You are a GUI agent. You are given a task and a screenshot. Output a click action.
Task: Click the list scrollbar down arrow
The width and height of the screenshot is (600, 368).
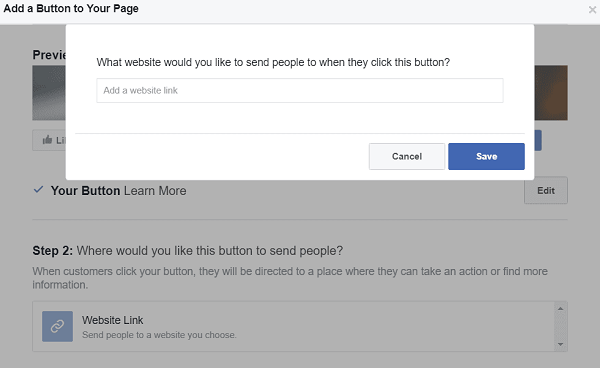click(561, 344)
